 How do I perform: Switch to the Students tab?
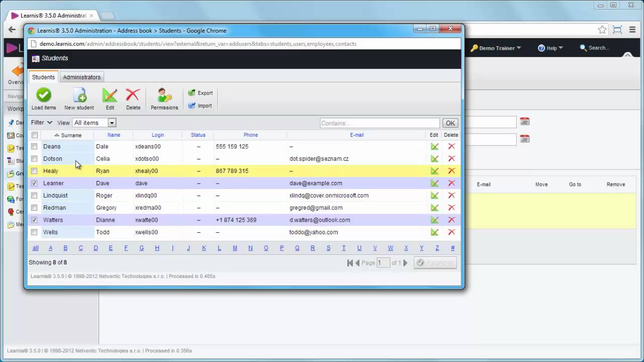point(43,77)
